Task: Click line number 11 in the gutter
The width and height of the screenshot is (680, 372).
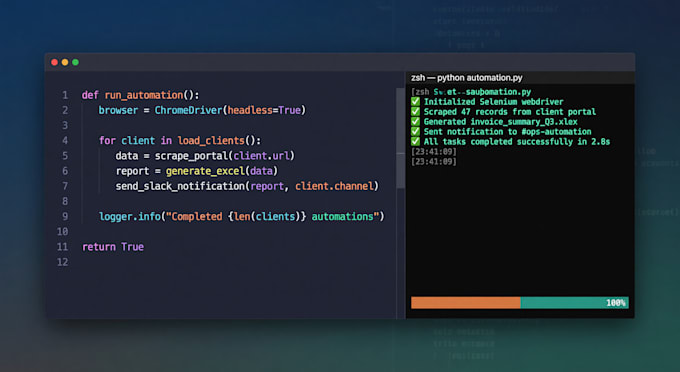Action: point(62,247)
